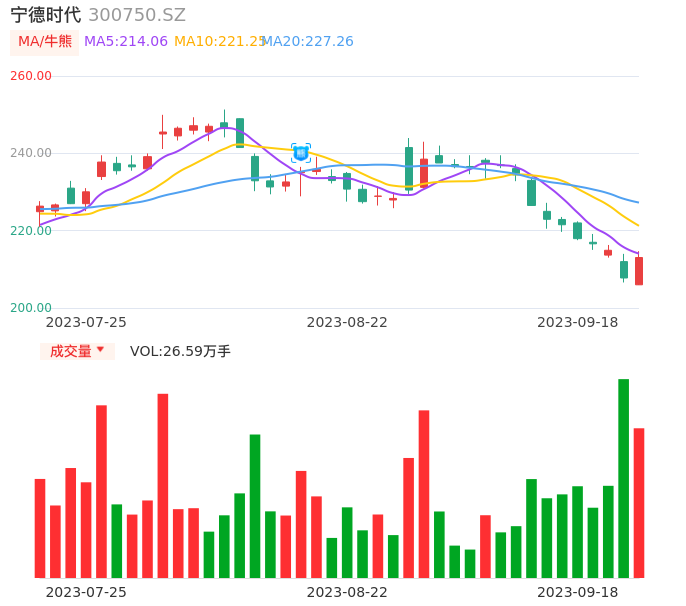This screenshot has height=606, width=686.
Task: Click the 240.00 price axis label
Action: 31,153
